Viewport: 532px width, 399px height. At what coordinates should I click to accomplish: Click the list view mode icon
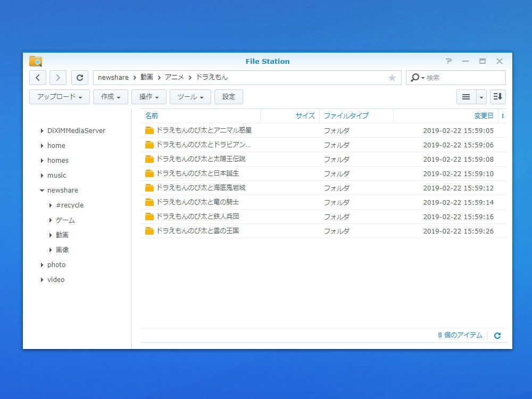[464, 97]
